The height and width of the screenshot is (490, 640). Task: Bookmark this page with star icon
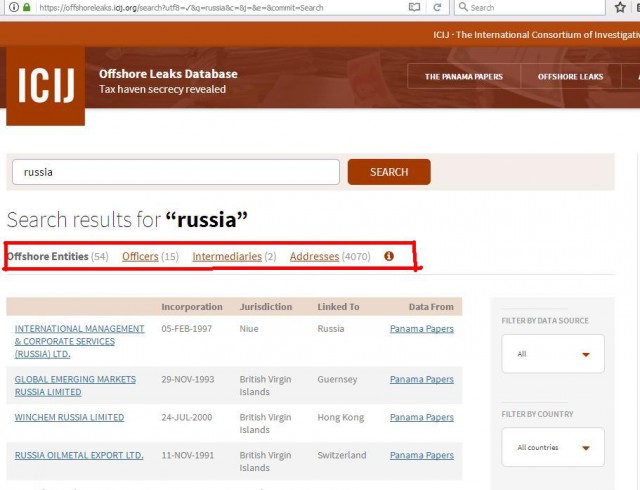point(620,7)
